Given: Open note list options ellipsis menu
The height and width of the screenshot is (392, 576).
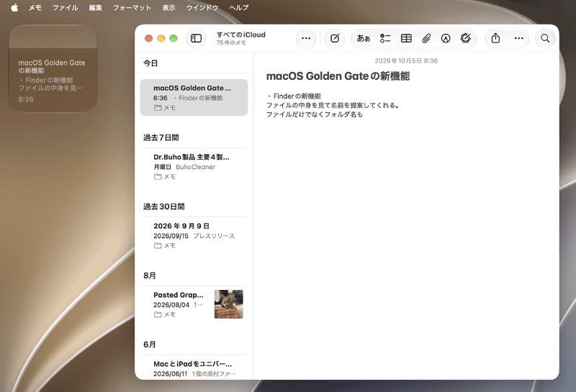Looking at the screenshot, I should tap(306, 38).
